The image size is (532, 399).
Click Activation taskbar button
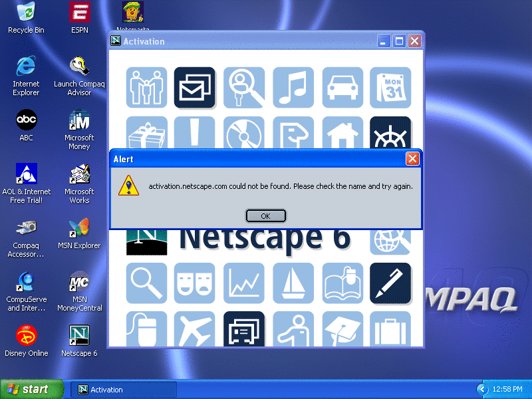pyautogui.click(x=124, y=390)
